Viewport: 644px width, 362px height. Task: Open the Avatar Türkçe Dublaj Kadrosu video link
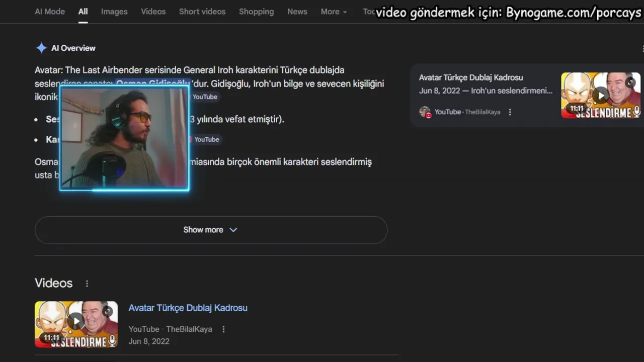tap(188, 308)
